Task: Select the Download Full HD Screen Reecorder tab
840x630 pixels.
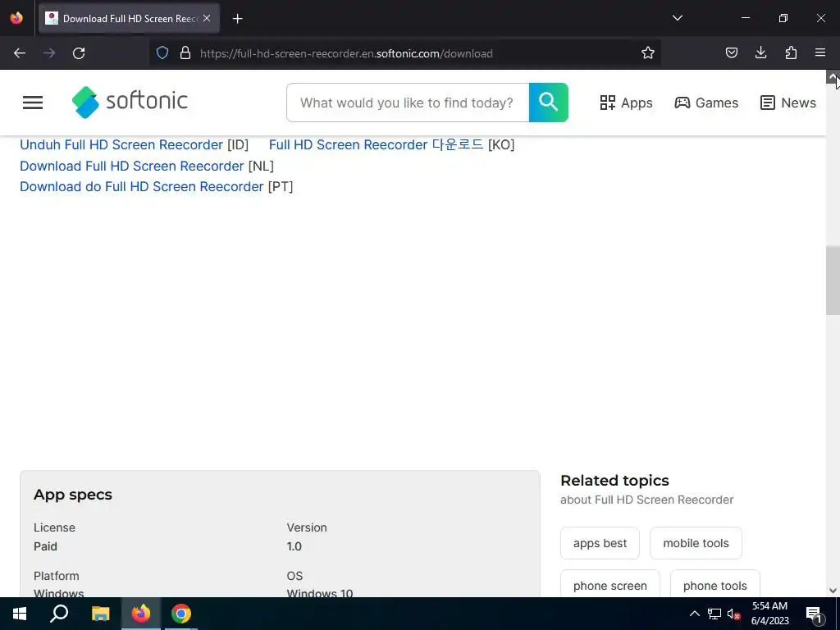Action: coord(129,19)
